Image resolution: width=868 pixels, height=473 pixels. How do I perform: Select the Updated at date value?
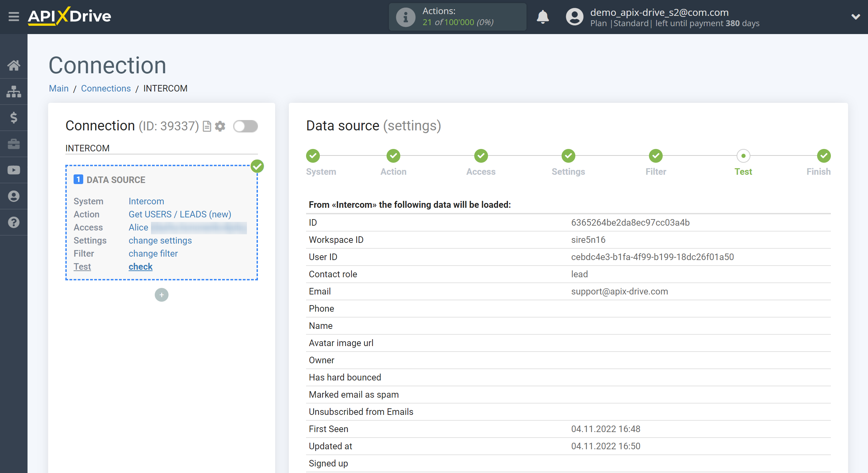[x=606, y=446]
